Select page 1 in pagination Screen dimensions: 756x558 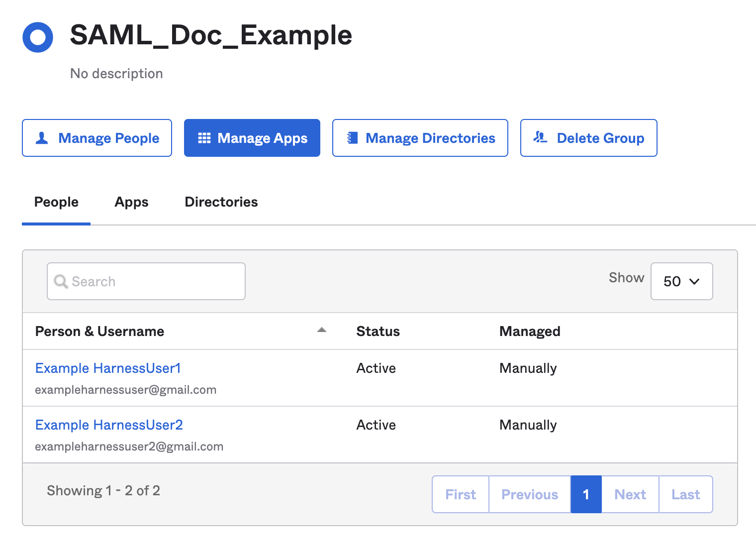586,494
